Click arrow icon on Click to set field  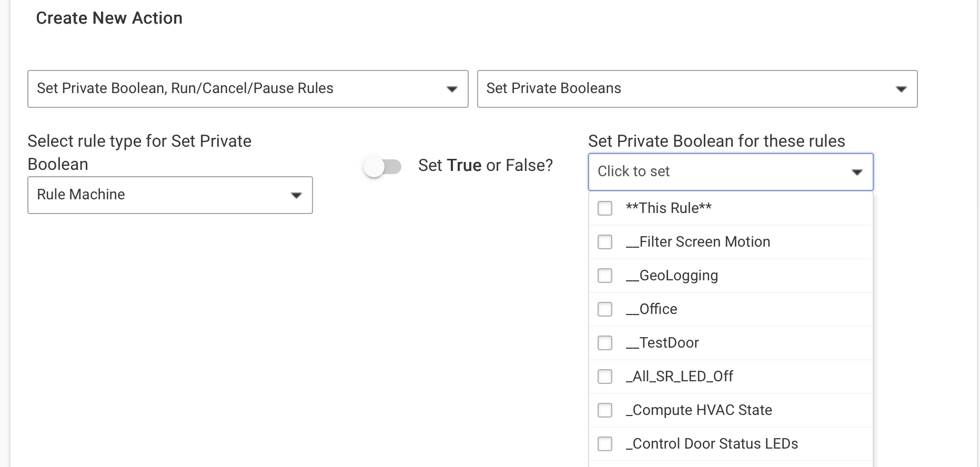857,172
